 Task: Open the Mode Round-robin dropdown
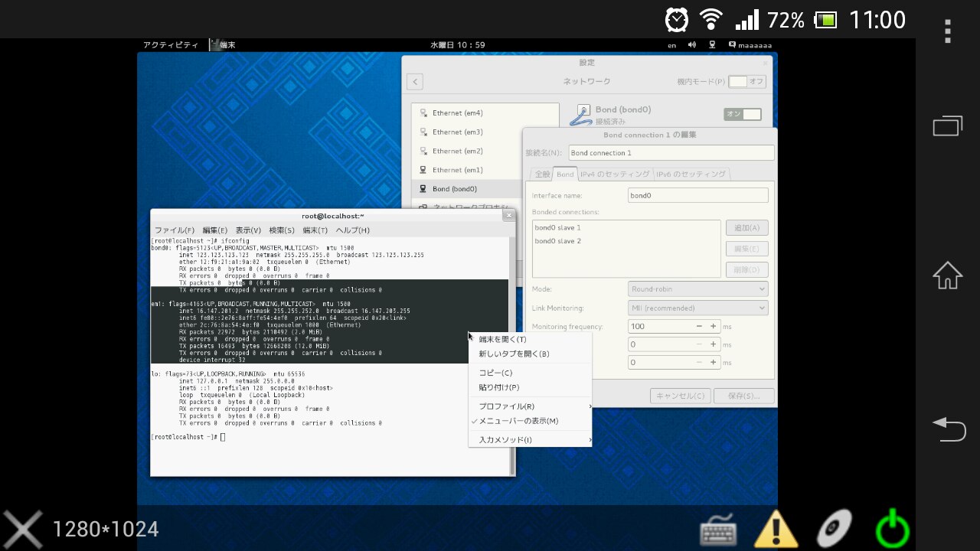pyautogui.click(x=697, y=289)
